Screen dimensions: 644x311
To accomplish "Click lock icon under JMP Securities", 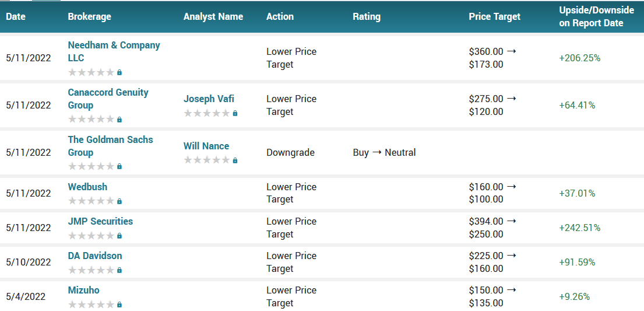I will tap(119, 236).
